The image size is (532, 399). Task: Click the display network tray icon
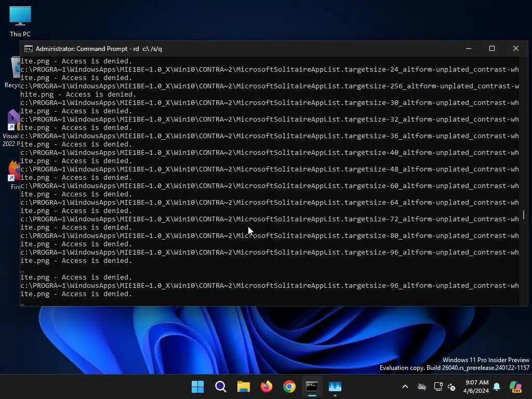[x=438, y=387]
